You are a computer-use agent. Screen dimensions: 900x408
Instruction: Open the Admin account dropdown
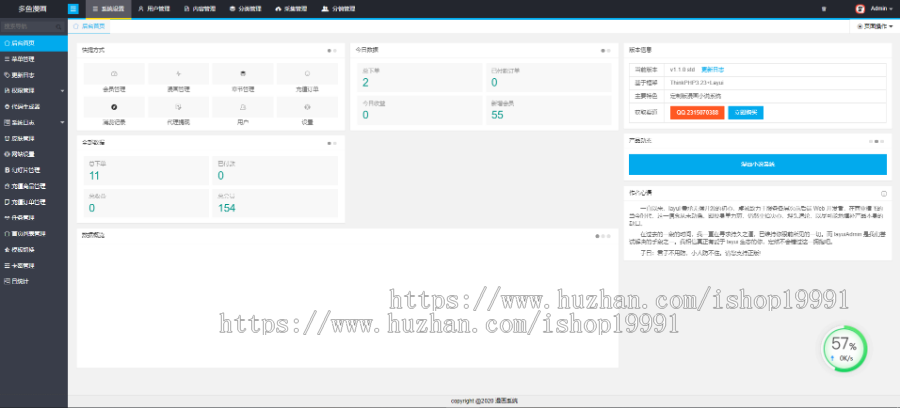click(881, 9)
